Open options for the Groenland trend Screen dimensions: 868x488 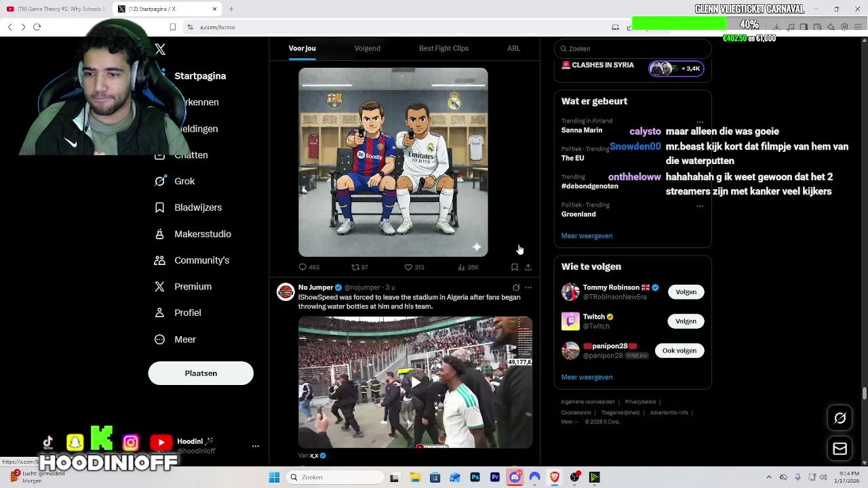[700, 206]
